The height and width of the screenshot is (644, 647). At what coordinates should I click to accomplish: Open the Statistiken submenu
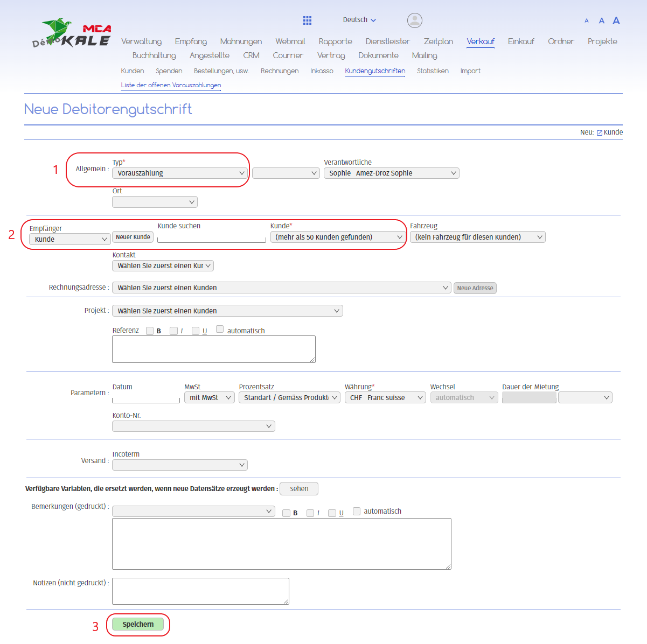pos(433,71)
